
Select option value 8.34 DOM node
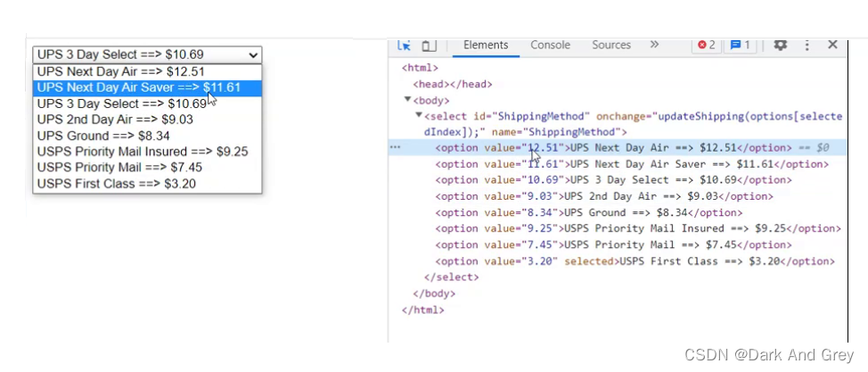pos(588,212)
